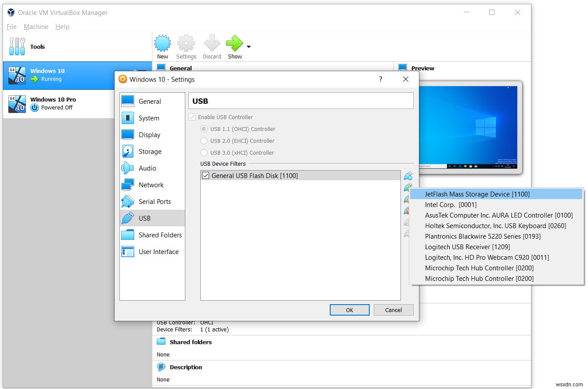This screenshot has height=389, width=588.
Task: Open the File menu
Action: [x=11, y=27]
